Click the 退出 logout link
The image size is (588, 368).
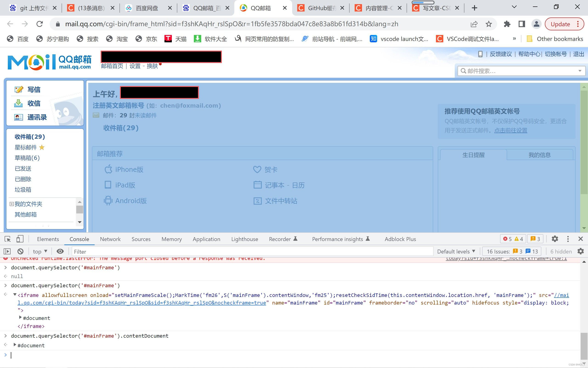(x=579, y=54)
